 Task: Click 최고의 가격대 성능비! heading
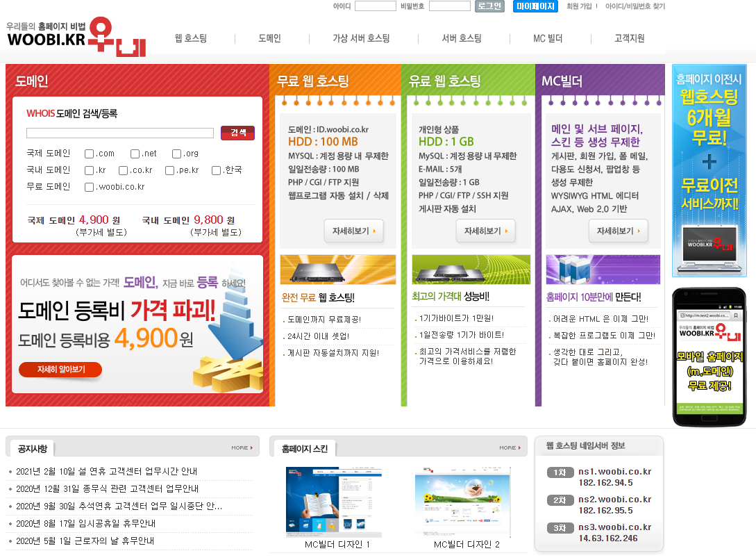pos(451,297)
